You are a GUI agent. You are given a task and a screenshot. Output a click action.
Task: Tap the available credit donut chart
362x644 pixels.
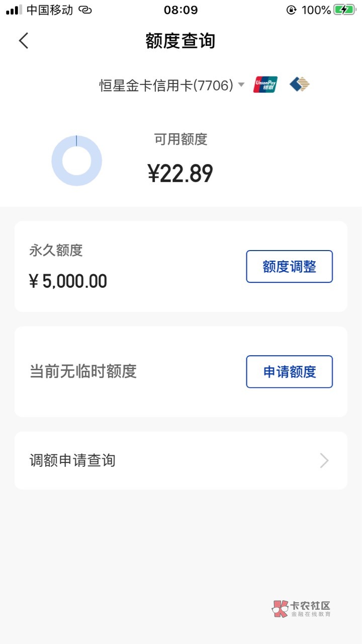(x=76, y=161)
